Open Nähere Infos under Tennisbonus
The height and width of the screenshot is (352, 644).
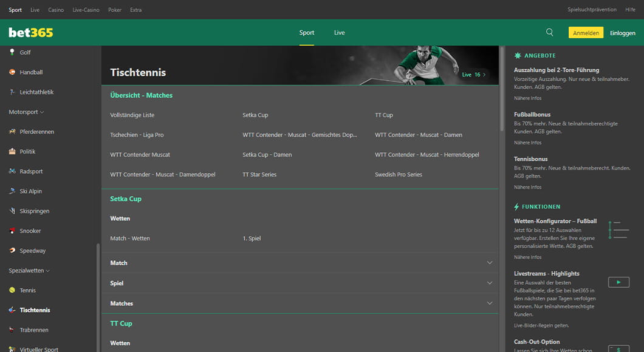[528, 187]
